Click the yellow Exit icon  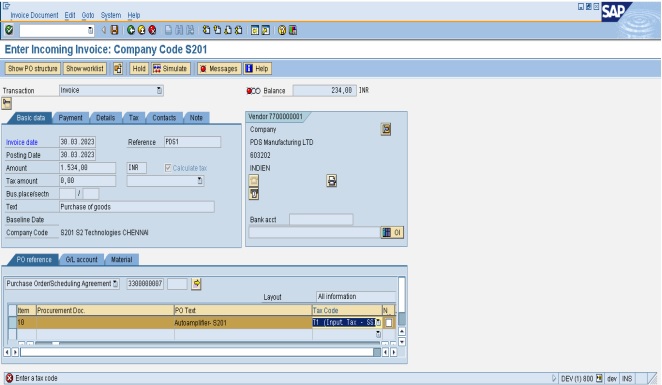141,30
